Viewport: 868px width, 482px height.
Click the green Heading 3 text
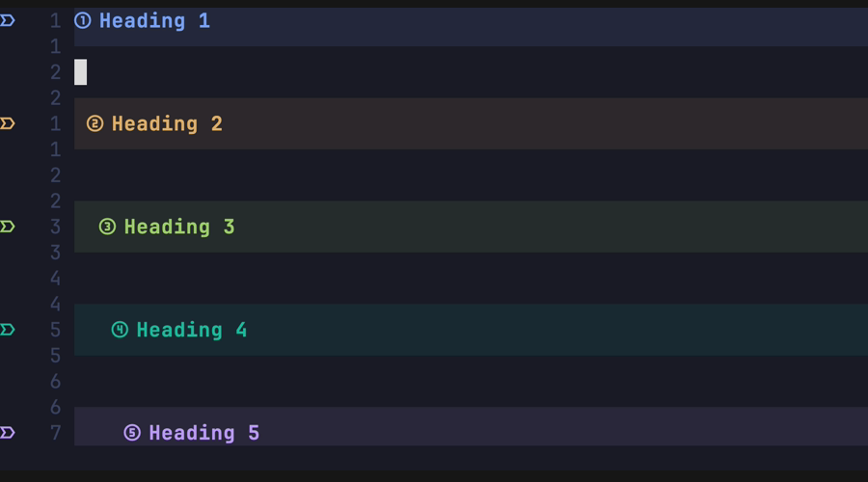click(179, 227)
